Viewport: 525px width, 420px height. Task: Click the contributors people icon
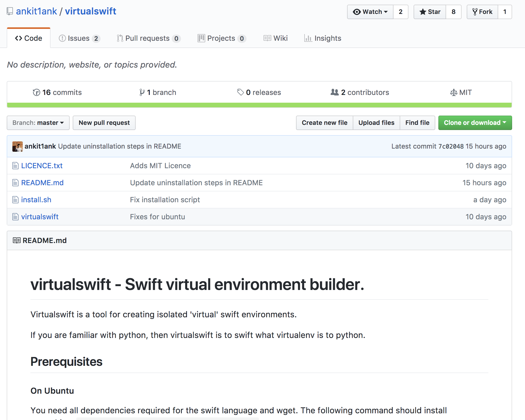(x=334, y=92)
